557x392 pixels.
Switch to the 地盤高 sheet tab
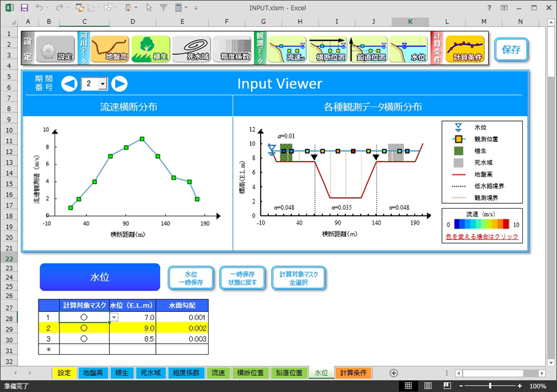[x=94, y=373]
